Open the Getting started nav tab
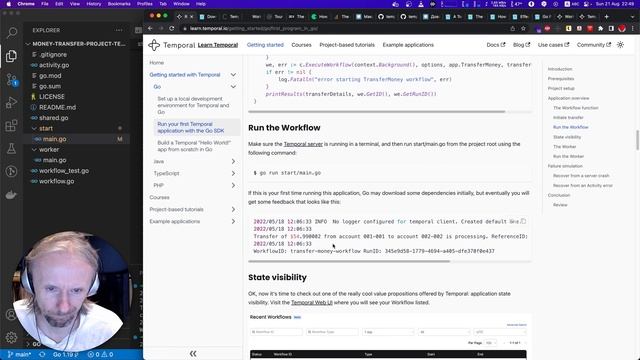Image resolution: width=640 pixels, height=360 pixels. point(265,45)
